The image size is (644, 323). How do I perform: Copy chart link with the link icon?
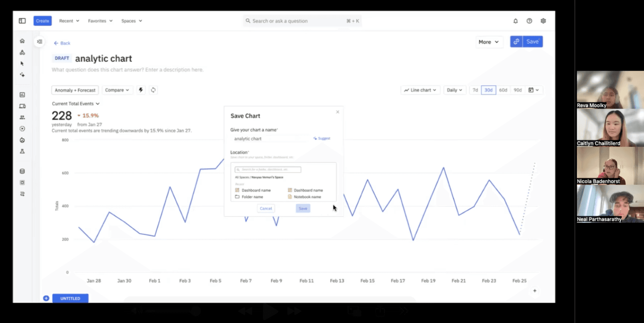tap(516, 41)
